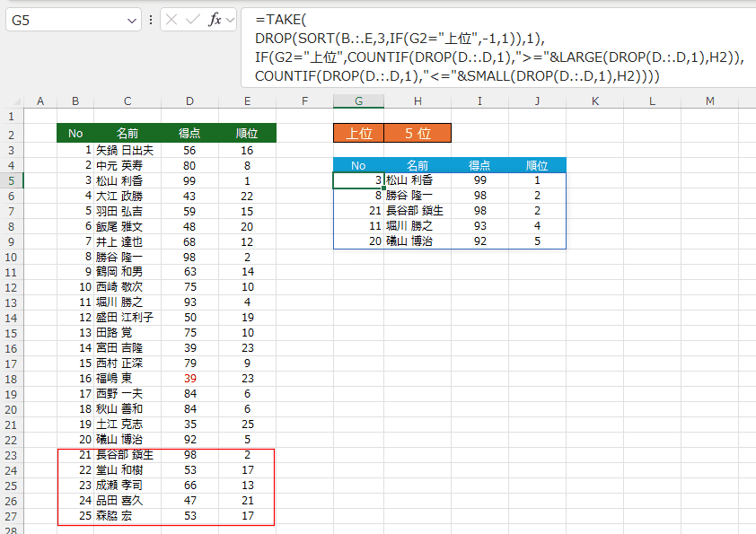756x534 pixels.
Task: Select column G header
Action: point(358,101)
